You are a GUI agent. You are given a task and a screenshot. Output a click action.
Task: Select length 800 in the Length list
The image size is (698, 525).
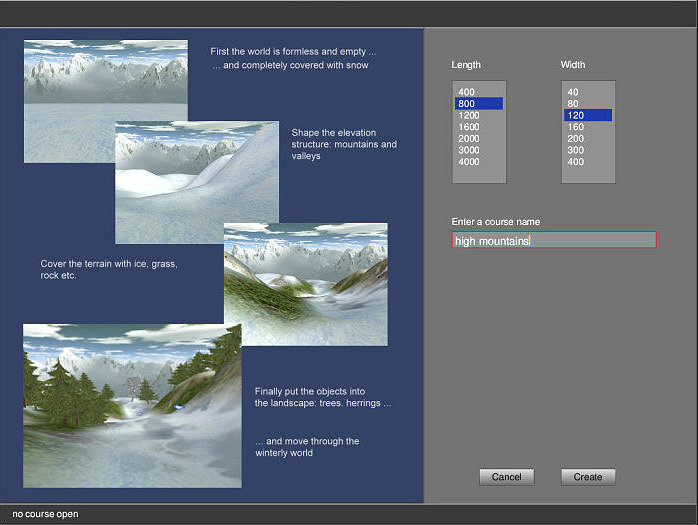coord(479,104)
